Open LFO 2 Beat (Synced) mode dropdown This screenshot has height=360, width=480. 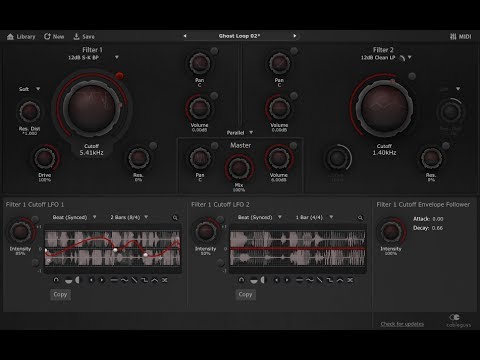(259, 217)
